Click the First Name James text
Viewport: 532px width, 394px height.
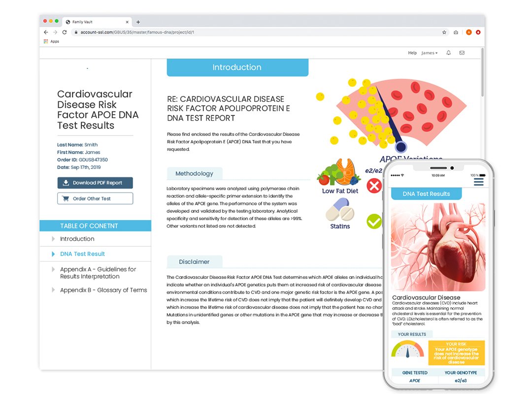tap(79, 152)
